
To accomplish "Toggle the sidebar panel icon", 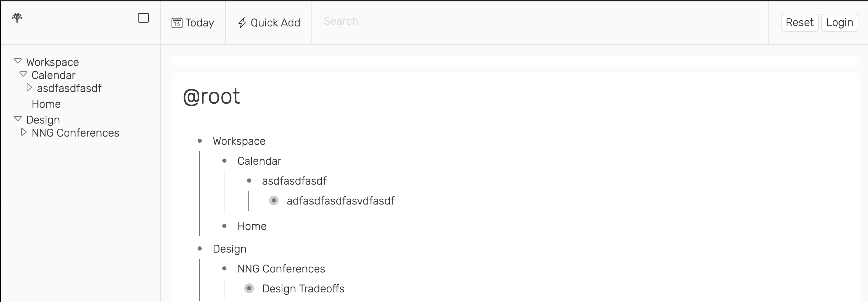I will (143, 18).
